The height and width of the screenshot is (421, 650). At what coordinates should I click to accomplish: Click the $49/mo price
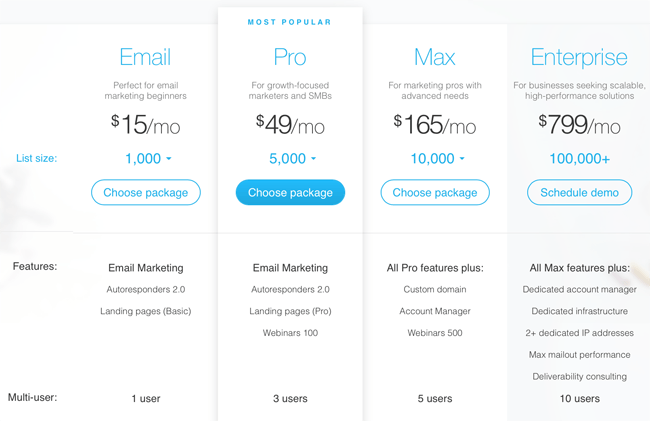coord(290,124)
